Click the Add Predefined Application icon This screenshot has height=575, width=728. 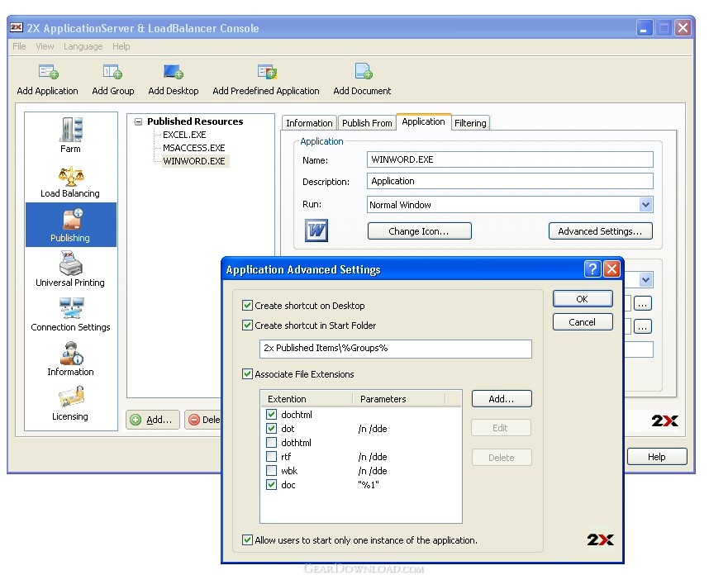(x=267, y=72)
